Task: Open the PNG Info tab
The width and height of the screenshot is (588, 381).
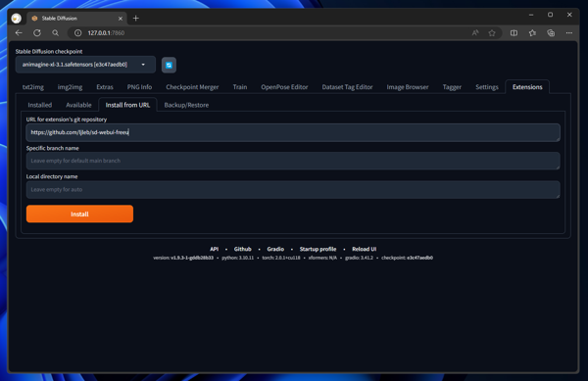Action: 139,87
